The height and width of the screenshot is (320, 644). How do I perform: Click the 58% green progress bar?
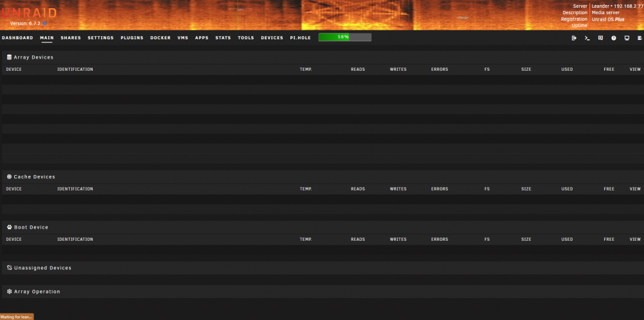[x=345, y=37]
